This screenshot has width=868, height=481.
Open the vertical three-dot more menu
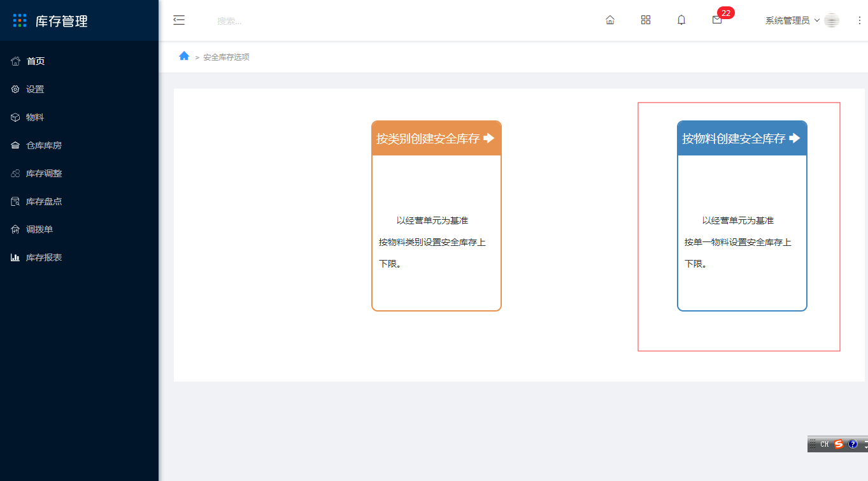(860, 20)
